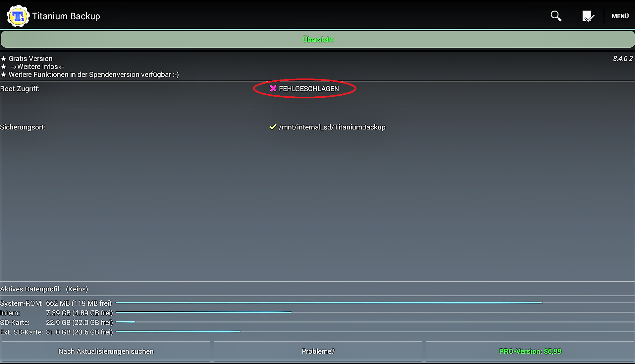The image size is (635, 364).
Task: Click the pink X failure icon
Action: [x=273, y=88]
